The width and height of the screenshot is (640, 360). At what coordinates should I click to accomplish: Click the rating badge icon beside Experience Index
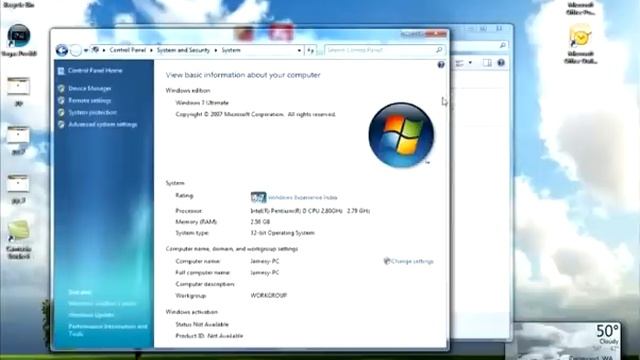tap(258, 198)
